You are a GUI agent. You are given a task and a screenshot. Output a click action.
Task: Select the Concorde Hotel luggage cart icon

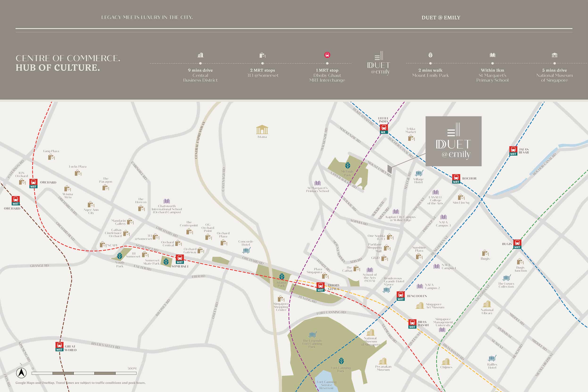(247, 250)
